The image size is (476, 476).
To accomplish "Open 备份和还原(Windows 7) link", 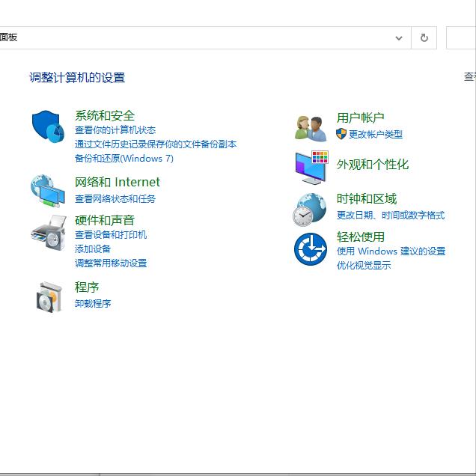I will coord(124,159).
